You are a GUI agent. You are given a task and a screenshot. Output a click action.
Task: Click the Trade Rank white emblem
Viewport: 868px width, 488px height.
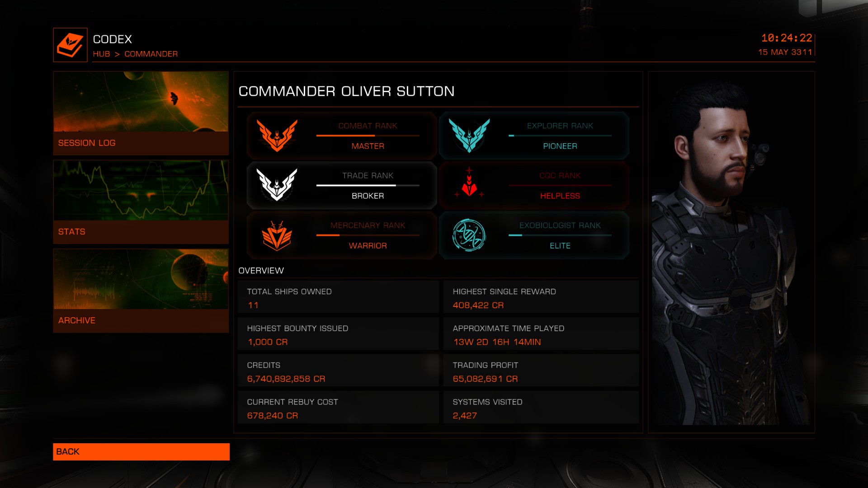(277, 185)
